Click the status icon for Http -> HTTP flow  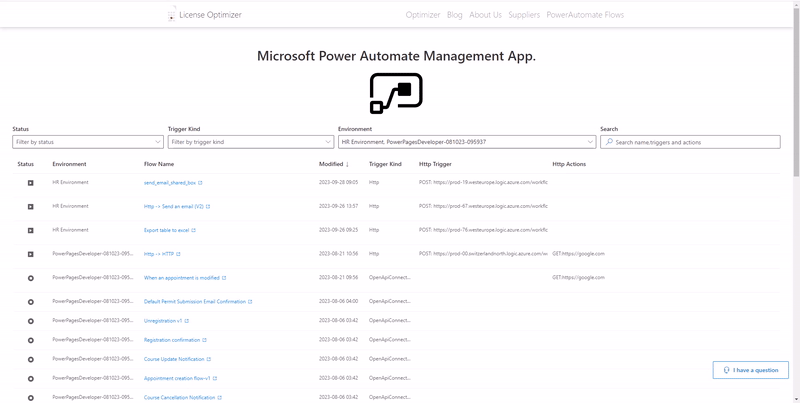click(x=31, y=254)
